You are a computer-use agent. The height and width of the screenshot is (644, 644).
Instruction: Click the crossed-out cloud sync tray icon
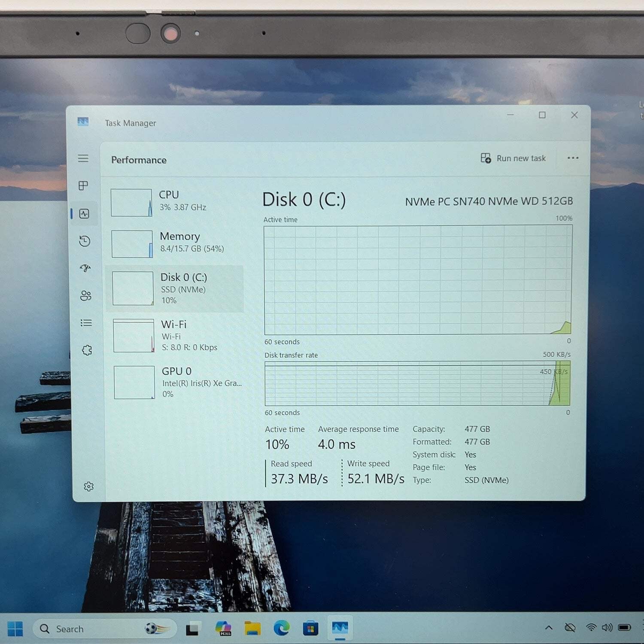[x=570, y=628]
